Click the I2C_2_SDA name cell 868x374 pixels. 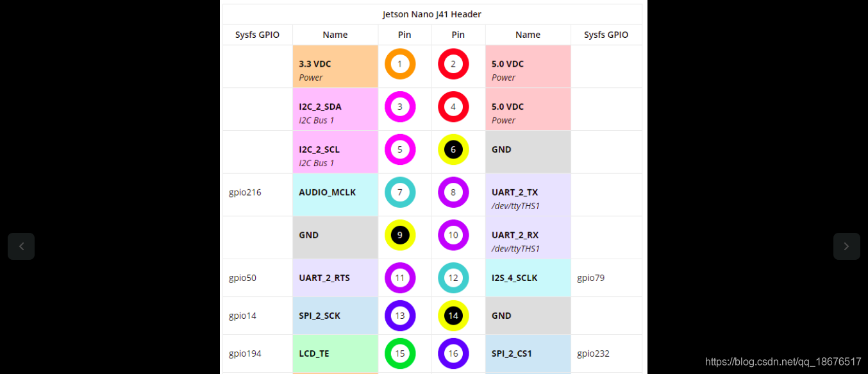335,110
